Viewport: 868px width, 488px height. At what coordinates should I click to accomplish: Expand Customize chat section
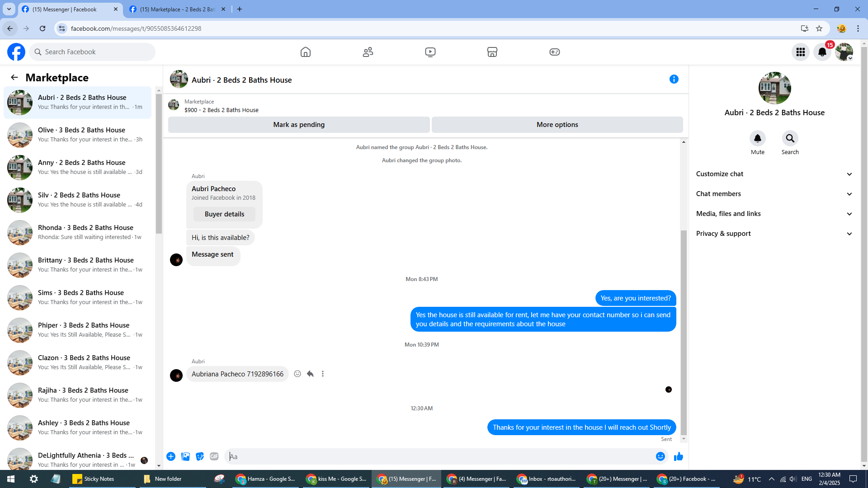774,174
